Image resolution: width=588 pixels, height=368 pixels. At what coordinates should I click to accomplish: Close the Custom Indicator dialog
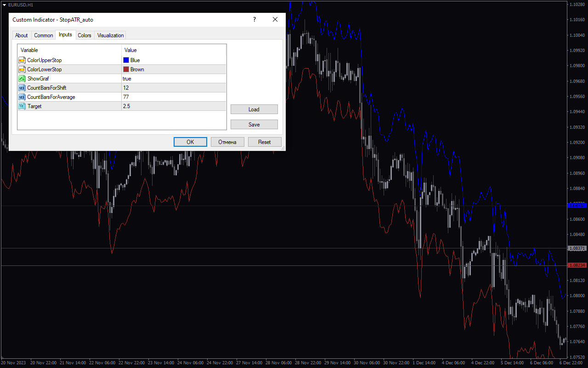coord(275,19)
